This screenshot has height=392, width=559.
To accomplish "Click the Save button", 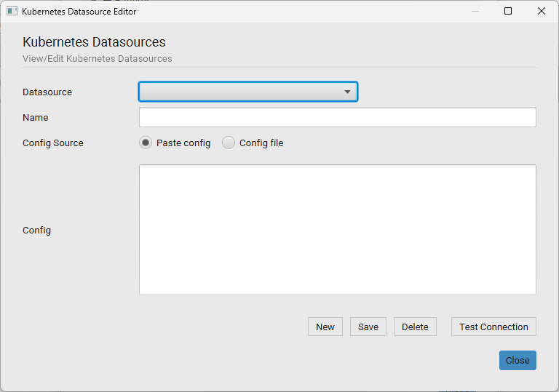I will [x=368, y=327].
